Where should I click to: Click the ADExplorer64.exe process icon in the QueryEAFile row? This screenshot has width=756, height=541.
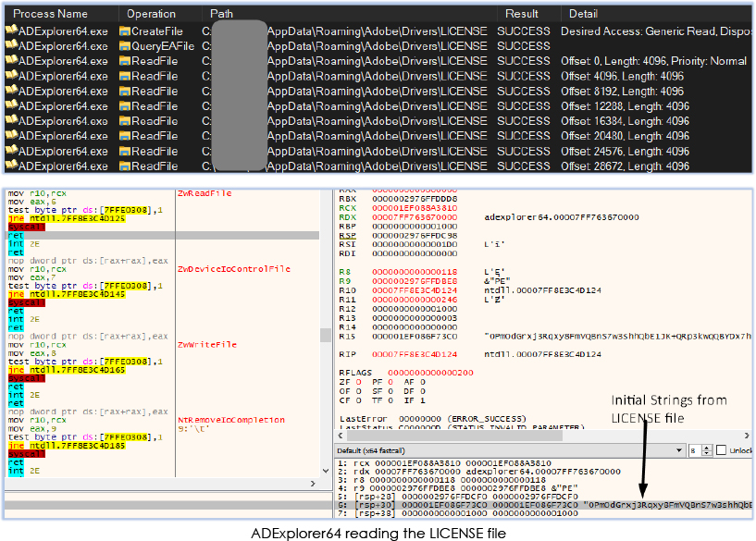pos(12,45)
